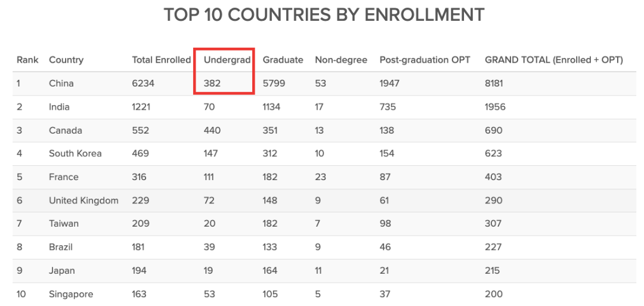This screenshot has height=306, width=644.
Task: Select the Singapore country cell
Action: click(x=71, y=294)
